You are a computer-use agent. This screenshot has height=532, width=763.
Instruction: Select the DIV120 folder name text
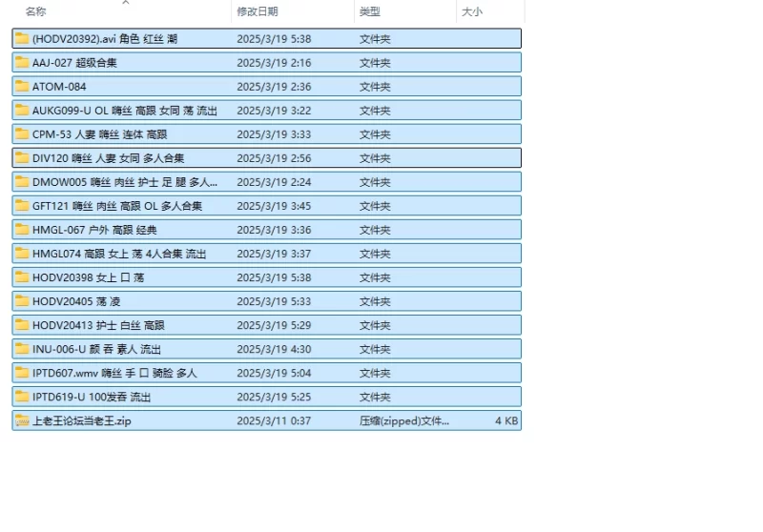point(108,158)
